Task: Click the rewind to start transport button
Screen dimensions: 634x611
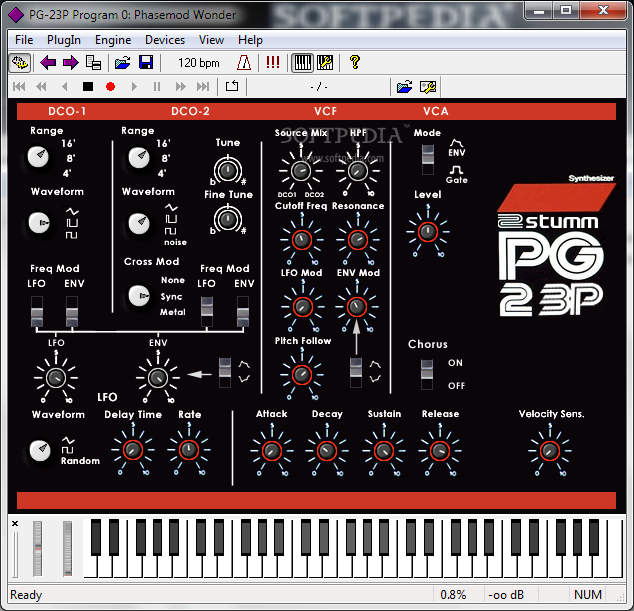Action: pos(19,87)
